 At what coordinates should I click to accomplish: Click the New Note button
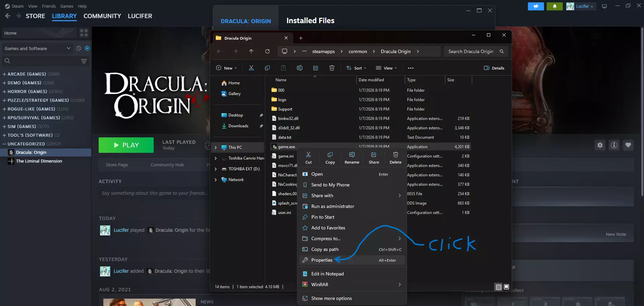pyautogui.click(x=616, y=234)
